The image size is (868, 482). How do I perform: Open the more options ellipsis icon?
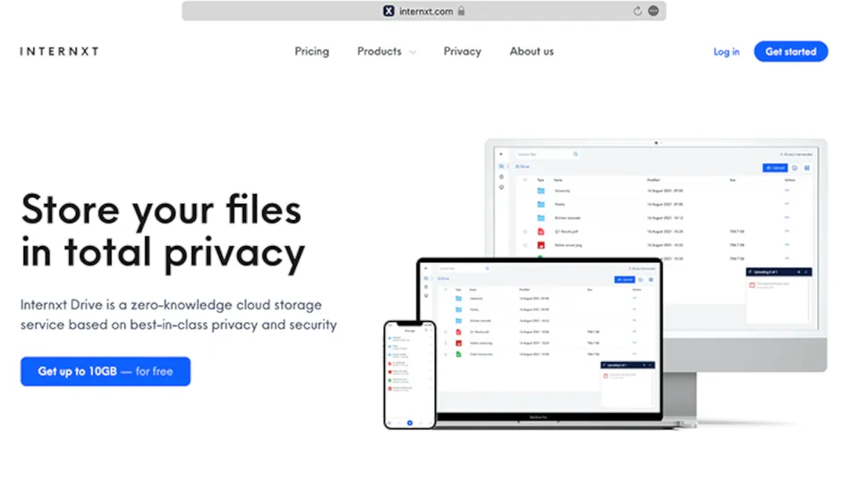tap(653, 11)
